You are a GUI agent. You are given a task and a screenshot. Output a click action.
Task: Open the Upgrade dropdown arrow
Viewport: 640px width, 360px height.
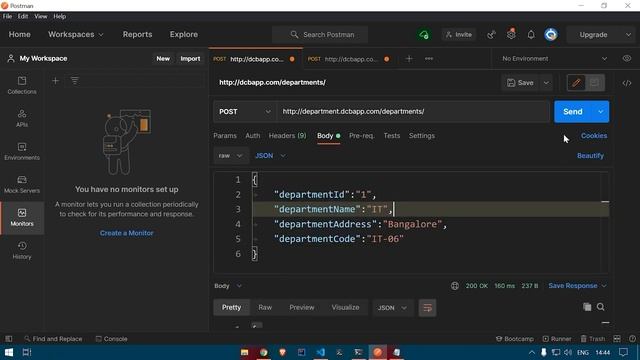tap(628, 35)
